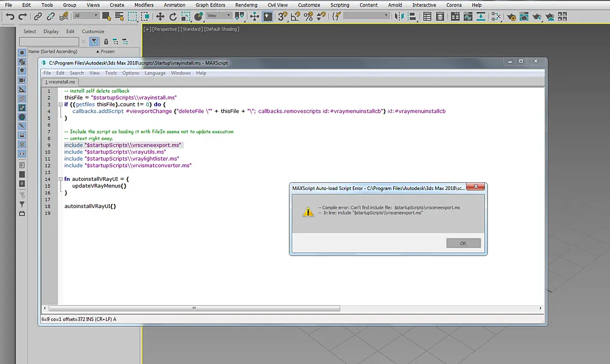Activate the Select and Move tool

point(160,17)
